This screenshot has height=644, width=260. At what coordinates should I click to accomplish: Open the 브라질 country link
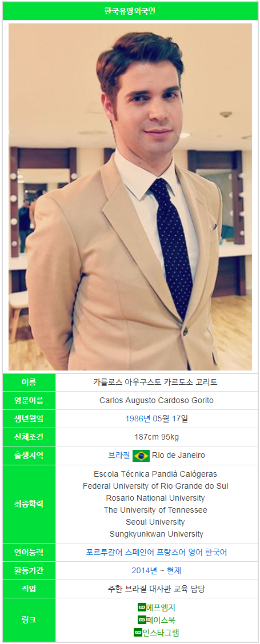(x=119, y=455)
